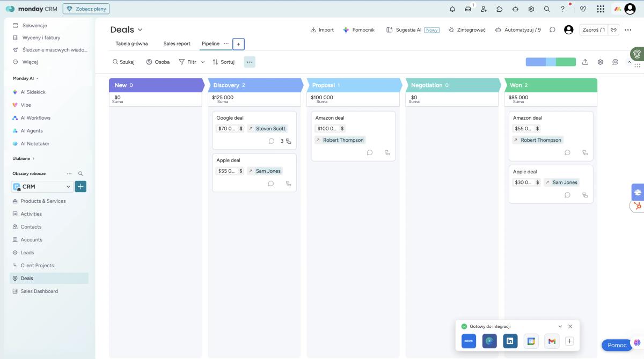This screenshot has height=359, width=644.
Task: Click the invite members icon in top bar
Action: pyautogui.click(x=484, y=9)
